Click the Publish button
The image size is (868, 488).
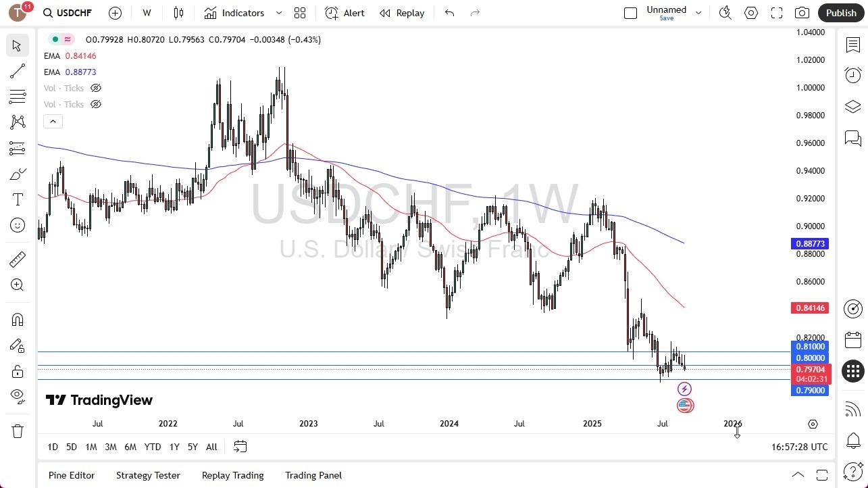point(841,13)
